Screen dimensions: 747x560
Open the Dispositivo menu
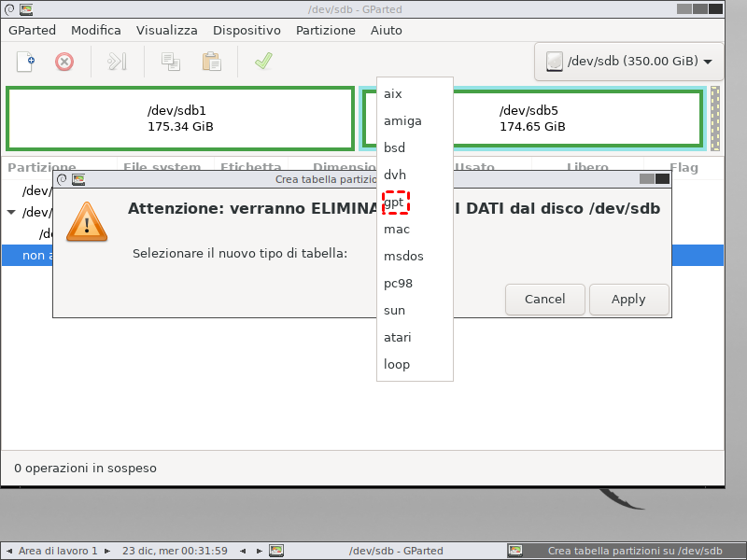247,31
